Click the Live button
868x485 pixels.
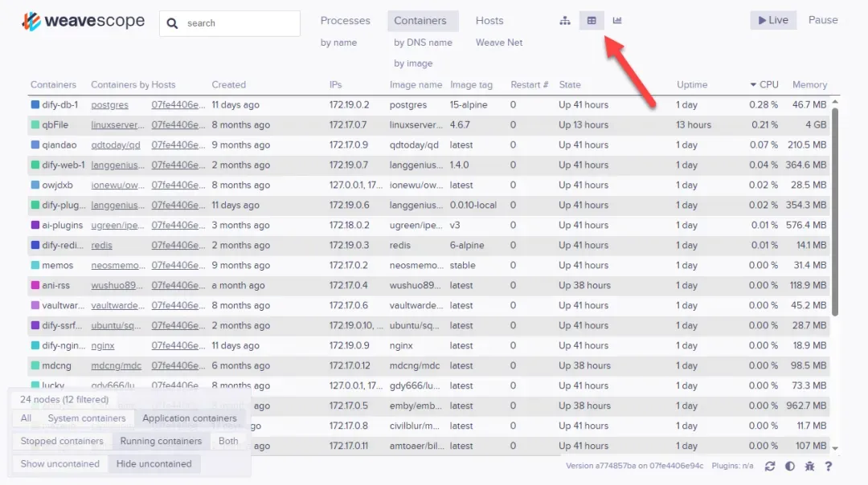[x=773, y=20]
